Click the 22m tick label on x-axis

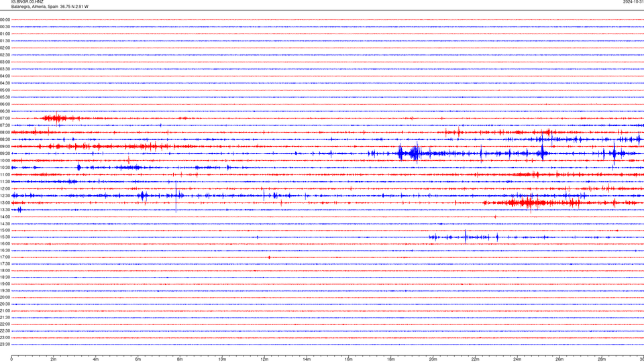[x=475, y=359]
